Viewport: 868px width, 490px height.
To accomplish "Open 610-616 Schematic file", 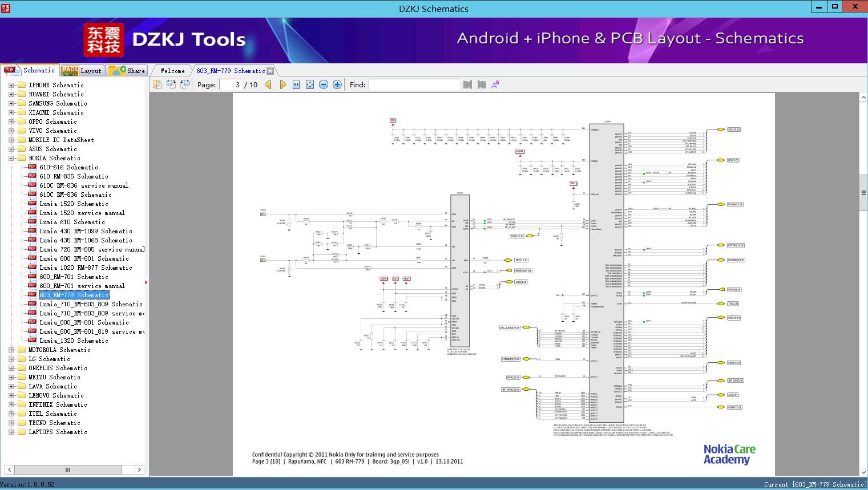I will click(68, 167).
